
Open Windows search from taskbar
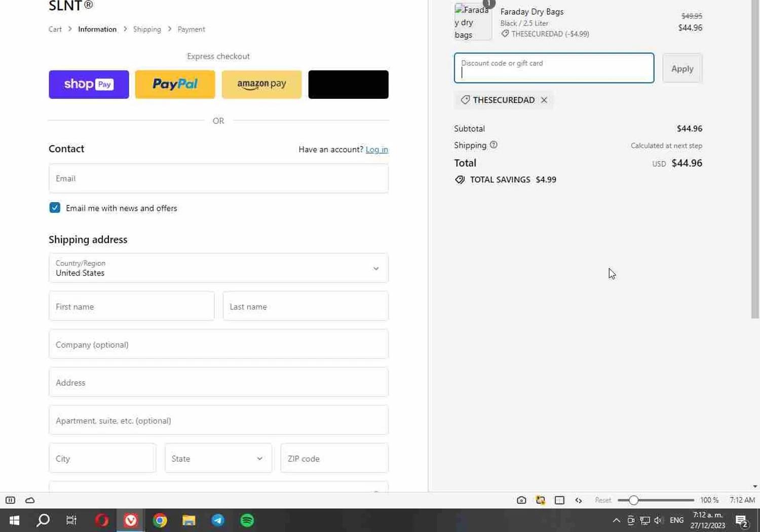coord(43,520)
